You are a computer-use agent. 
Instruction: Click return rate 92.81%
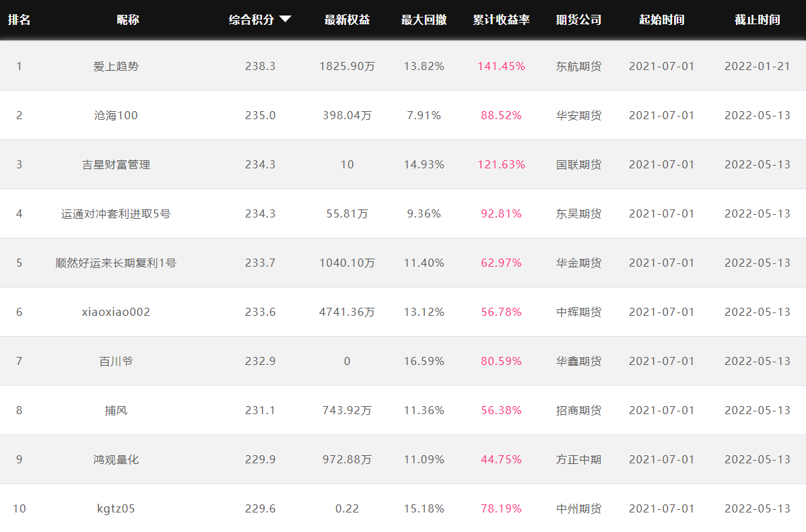pyautogui.click(x=501, y=214)
